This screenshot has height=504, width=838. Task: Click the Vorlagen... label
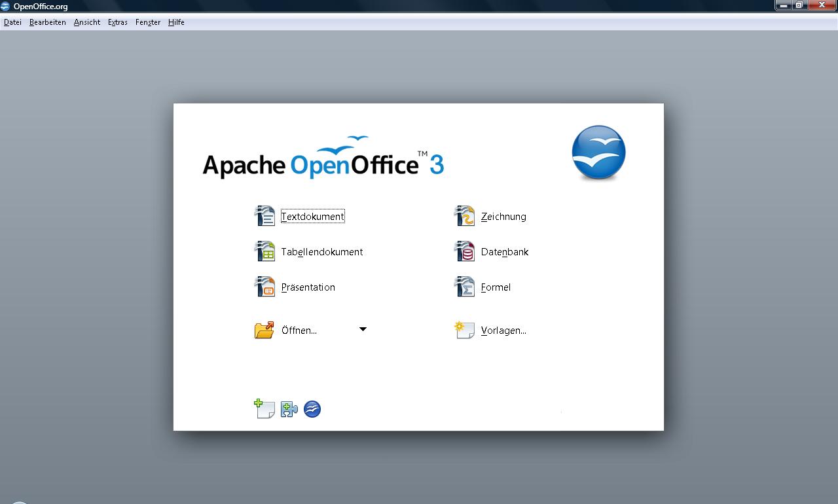503,331
